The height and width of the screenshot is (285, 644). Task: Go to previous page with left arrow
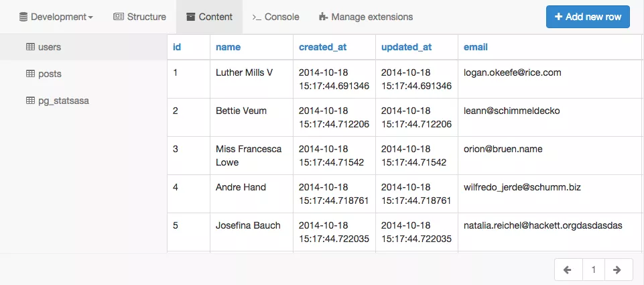click(x=568, y=270)
